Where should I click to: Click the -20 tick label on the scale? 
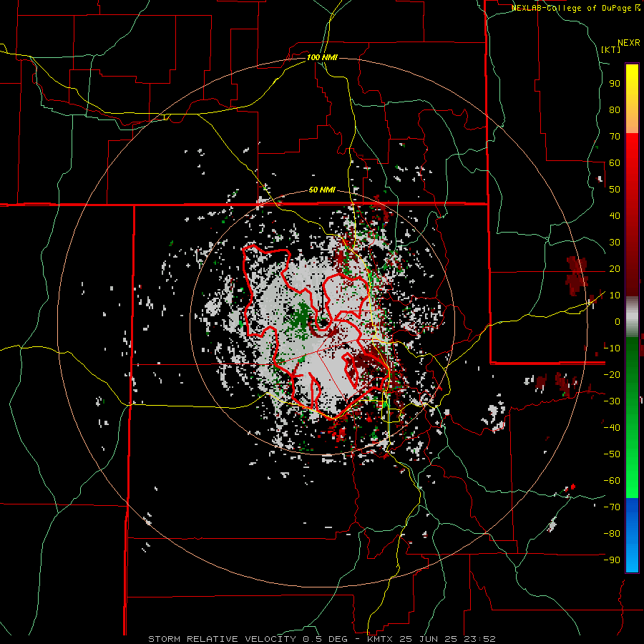pos(612,374)
